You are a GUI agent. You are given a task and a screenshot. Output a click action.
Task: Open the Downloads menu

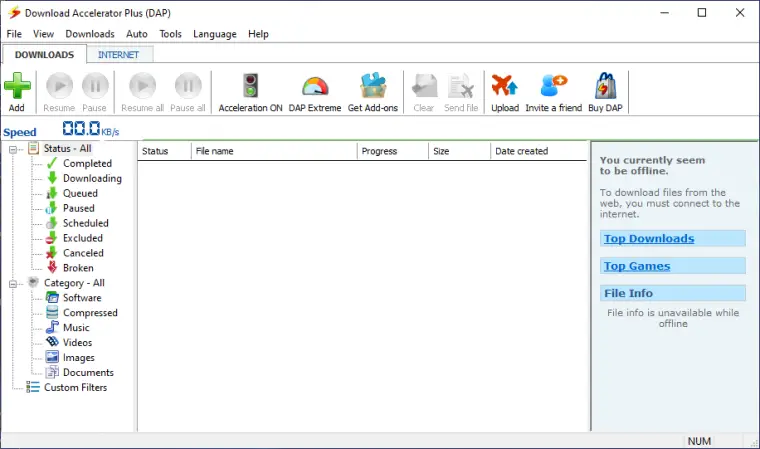90,34
